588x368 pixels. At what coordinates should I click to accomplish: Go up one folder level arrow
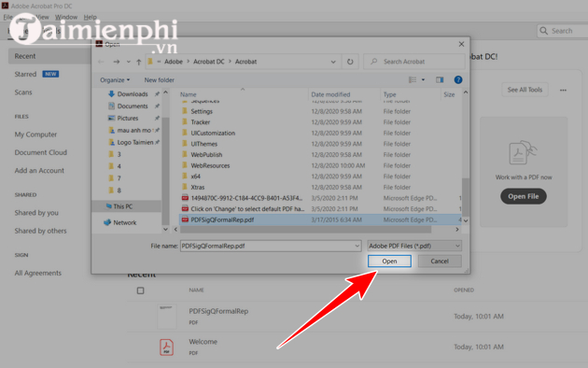click(139, 62)
